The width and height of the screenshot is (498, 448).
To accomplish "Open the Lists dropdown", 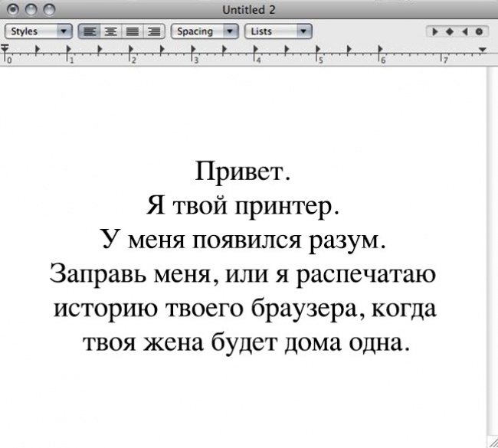I will tap(277, 32).
